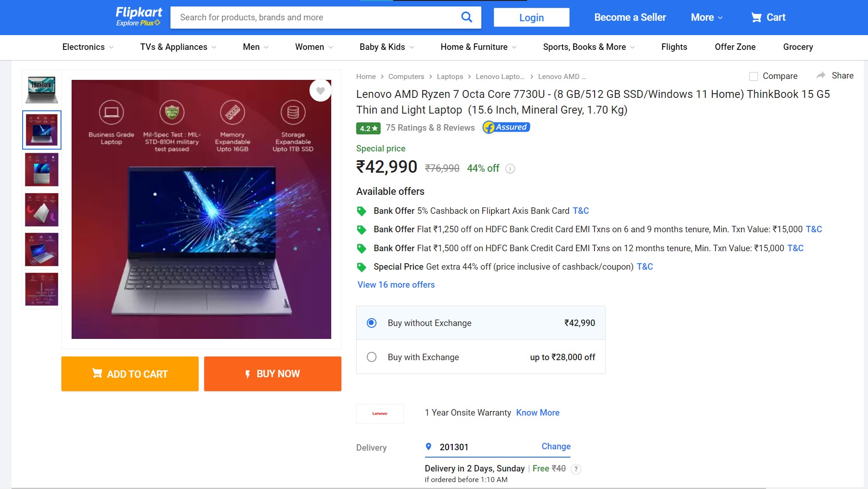Click the Flipkart Assured badge

click(506, 127)
